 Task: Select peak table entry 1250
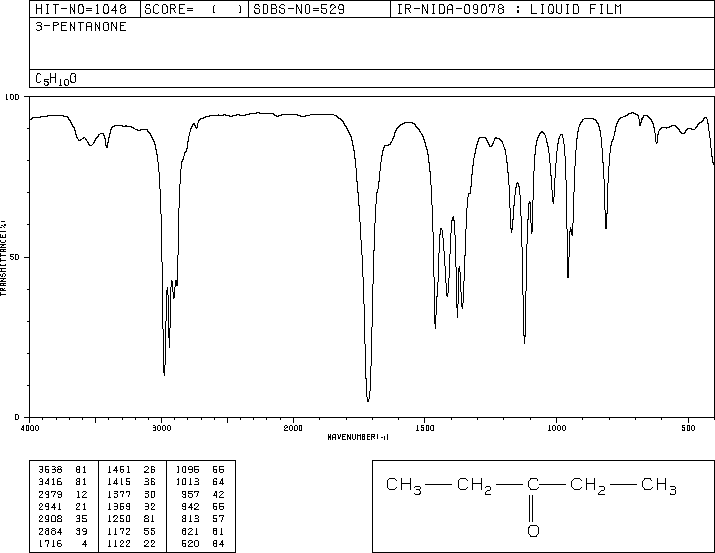tap(119, 519)
